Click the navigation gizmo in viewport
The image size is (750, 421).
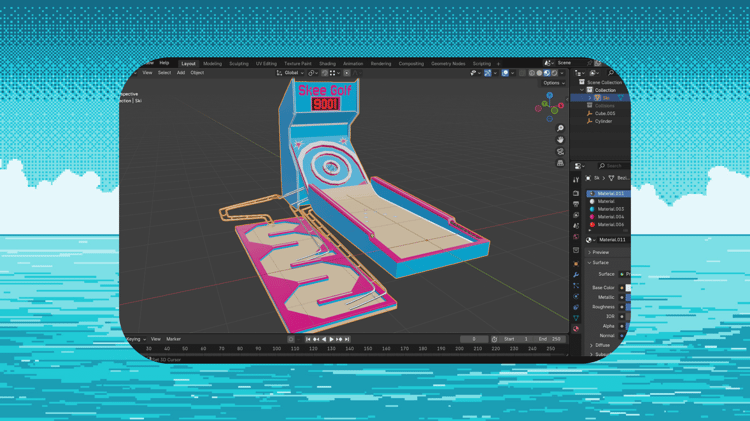click(x=550, y=106)
